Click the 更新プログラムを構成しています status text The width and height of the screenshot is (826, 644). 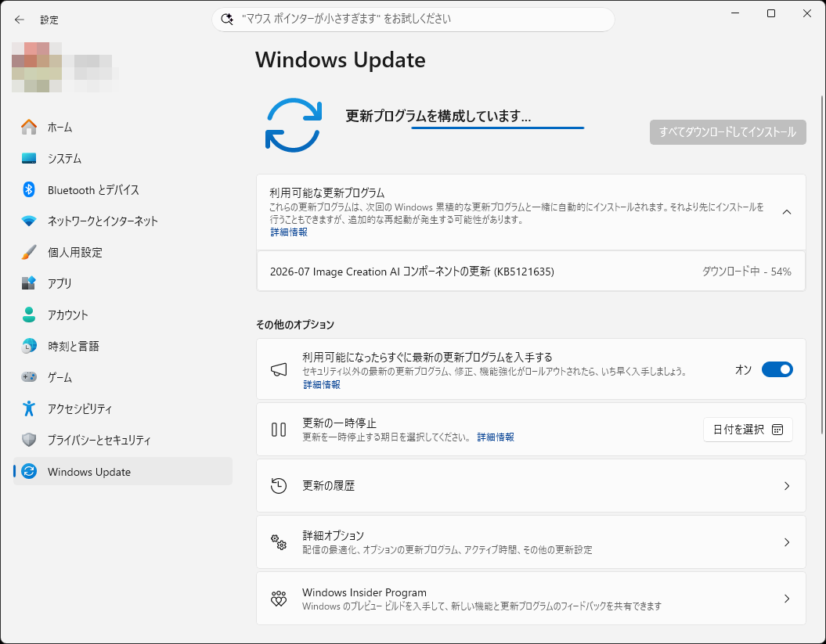tap(438, 116)
